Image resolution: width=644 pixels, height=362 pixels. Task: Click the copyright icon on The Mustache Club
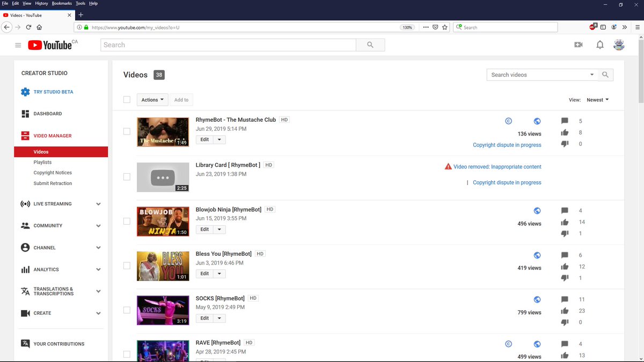(x=509, y=121)
